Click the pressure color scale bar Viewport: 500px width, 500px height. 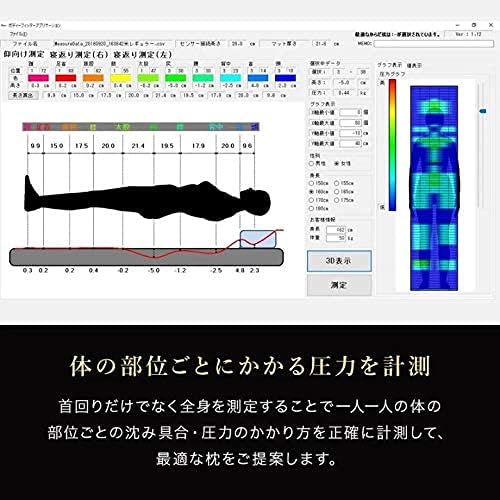pos(392,145)
